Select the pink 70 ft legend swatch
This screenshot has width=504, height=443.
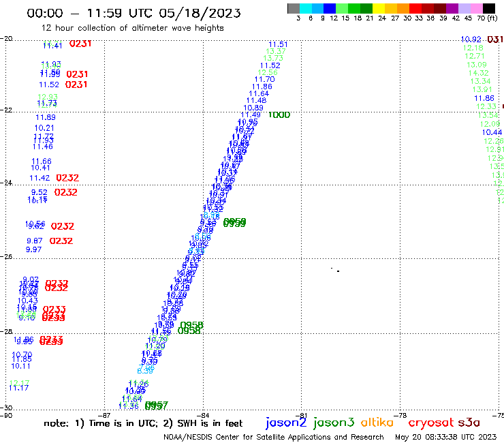pyautogui.click(x=476, y=8)
